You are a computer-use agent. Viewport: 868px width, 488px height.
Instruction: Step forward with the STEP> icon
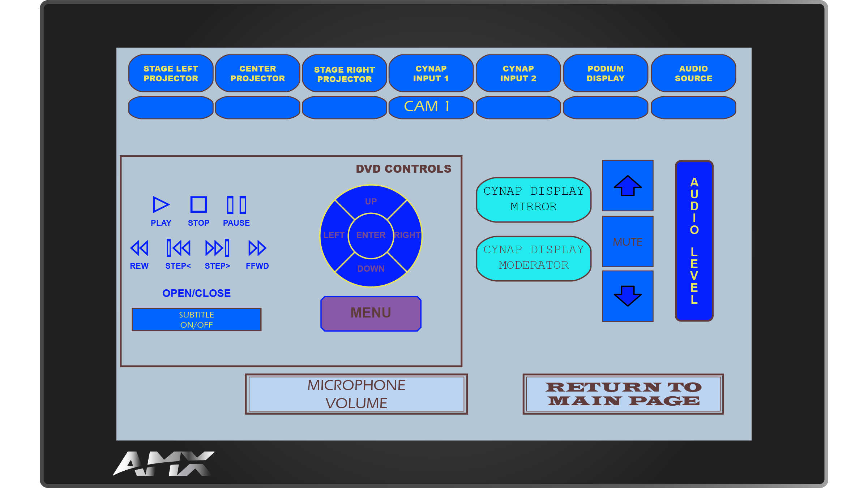[x=217, y=248]
